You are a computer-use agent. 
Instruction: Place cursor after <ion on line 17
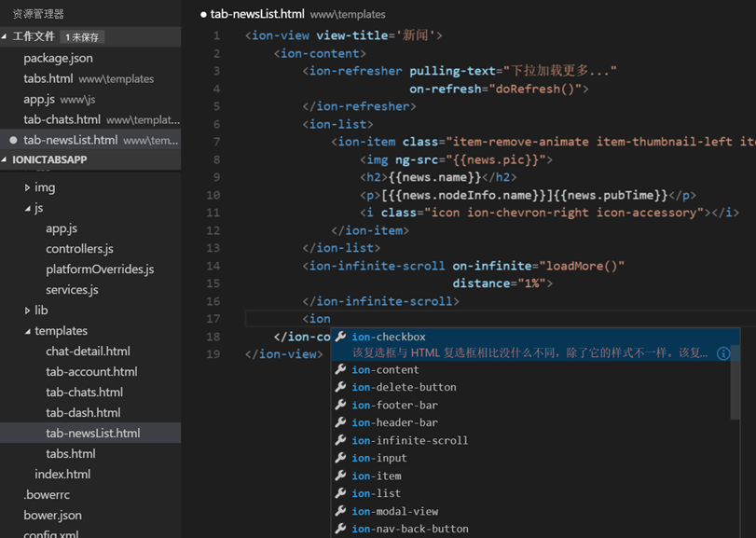[x=331, y=319]
